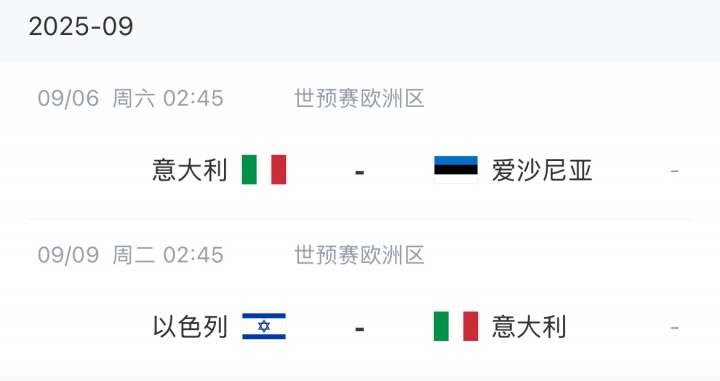Viewport: 720px width, 381px height.
Task: Click the Italy flag in first match
Action: [x=264, y=169]
